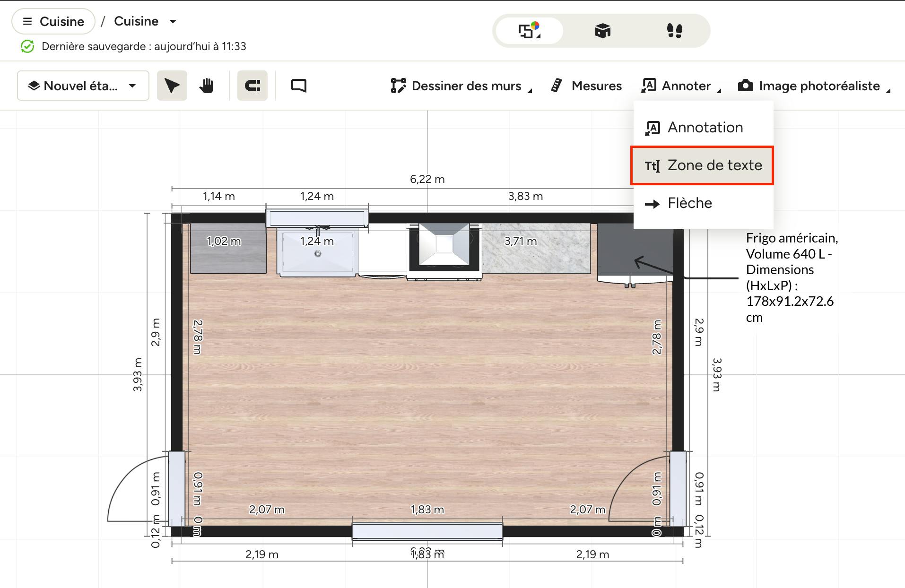Collapse the Annoter dropdown menu
Viewport: 905px width, 588px height.
pos(681,86)
